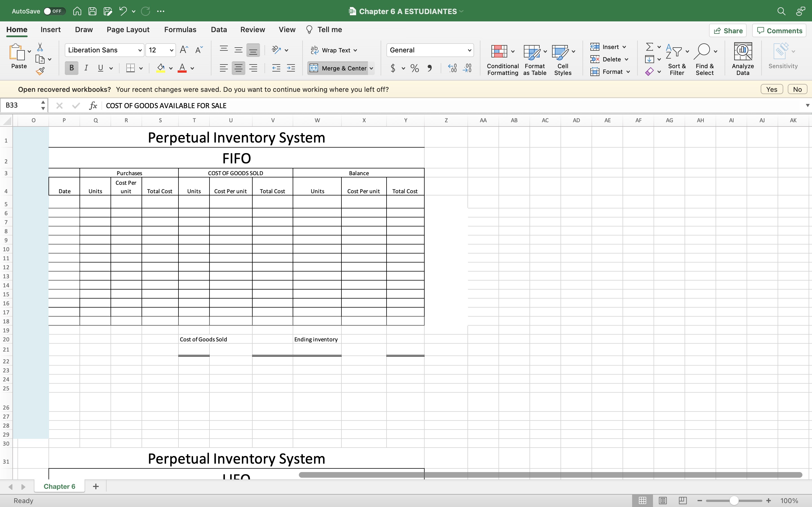
Task: Open the Formulas ribbon tab
Action: 180,30
